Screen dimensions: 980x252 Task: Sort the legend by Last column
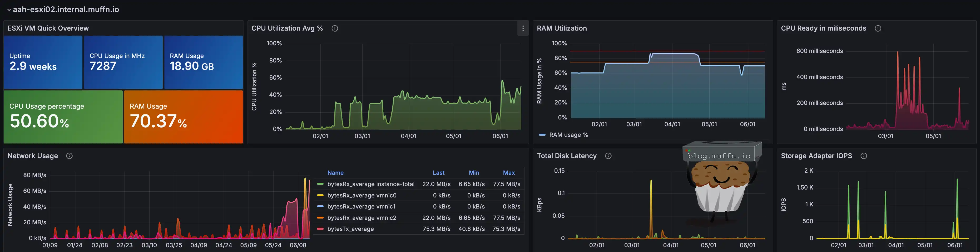click(438, 172)
